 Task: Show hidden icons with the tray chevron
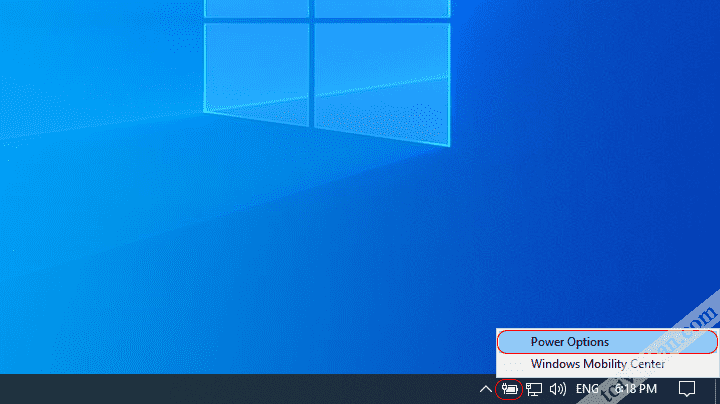pyautogui.click(x=485, y=389)
